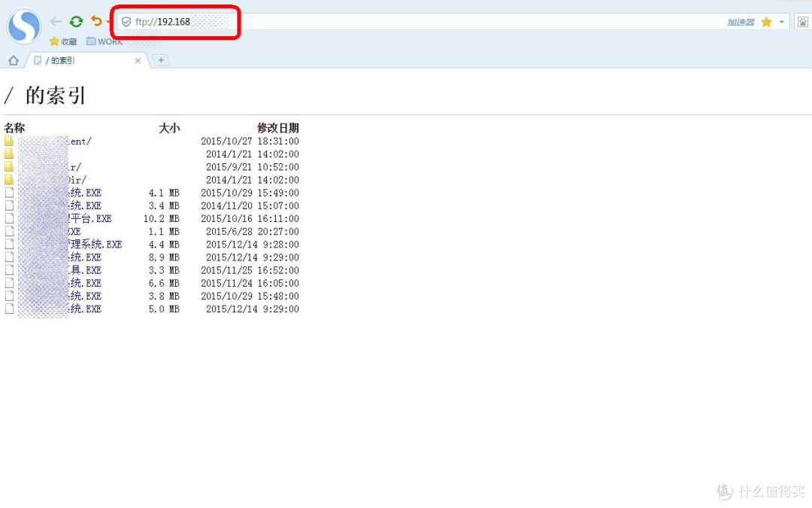Click date "2015/9/21 10:52:00"
The height and width of the screenshot is (508, 812).
pyautogui.click(x=252, y=167)
